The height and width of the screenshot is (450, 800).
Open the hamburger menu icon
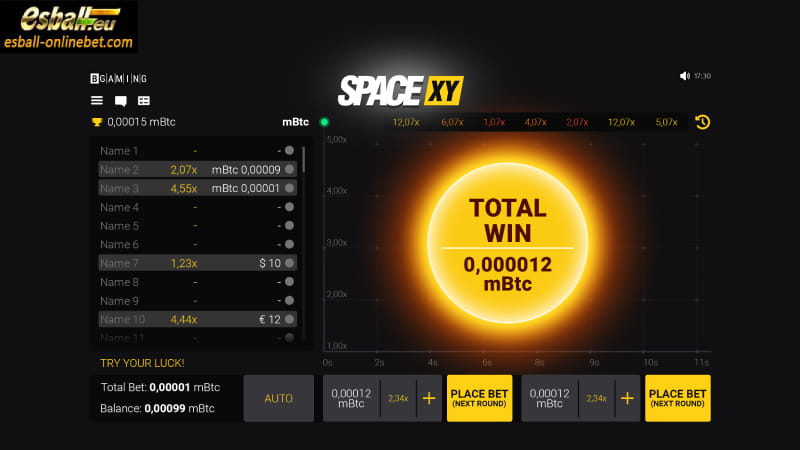pyautogui.click(x=97, y=101)
